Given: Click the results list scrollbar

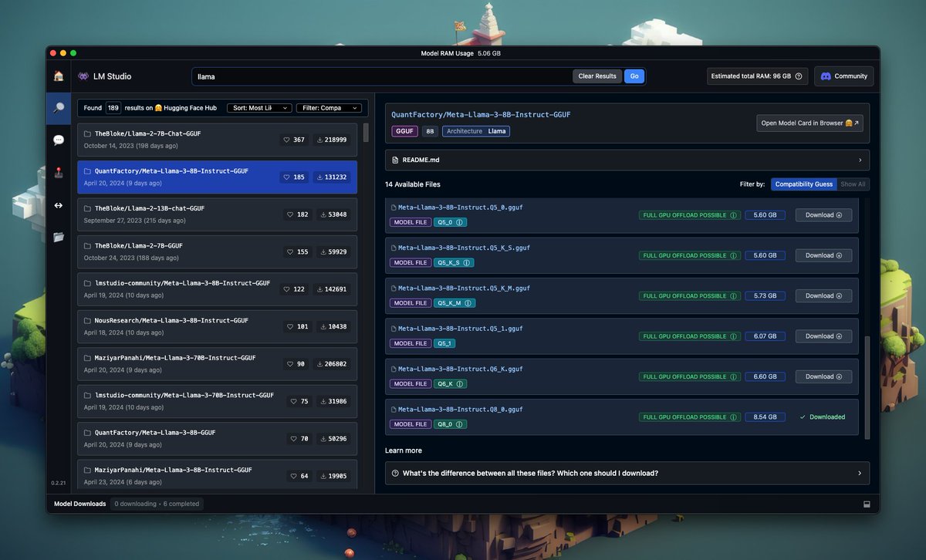Looking at the screenshot, I should point(366,132).
